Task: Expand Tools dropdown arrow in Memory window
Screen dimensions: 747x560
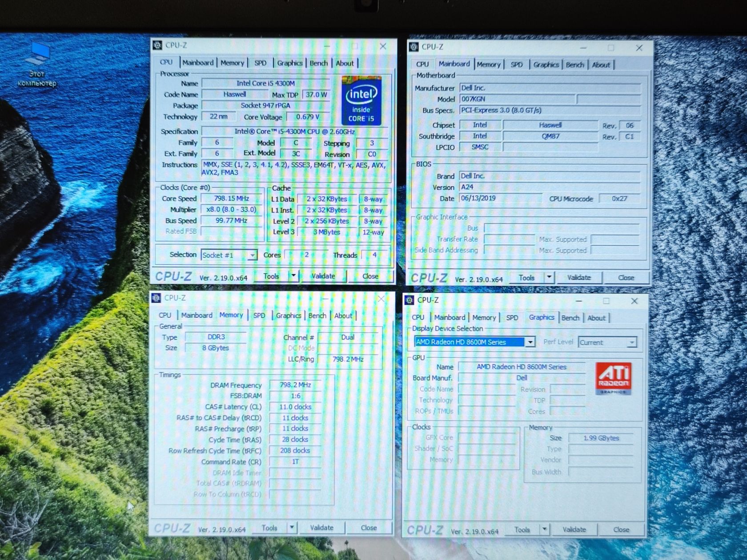Action: point(292,528)
